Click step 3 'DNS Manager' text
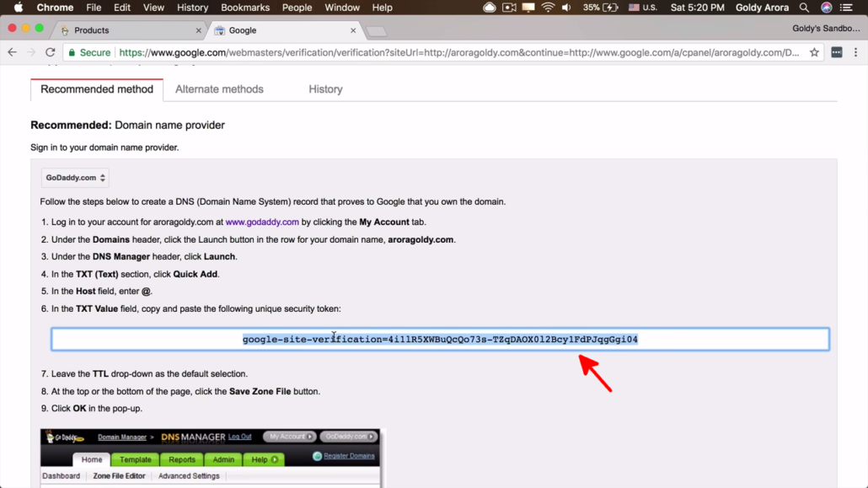 click(121, 256)
